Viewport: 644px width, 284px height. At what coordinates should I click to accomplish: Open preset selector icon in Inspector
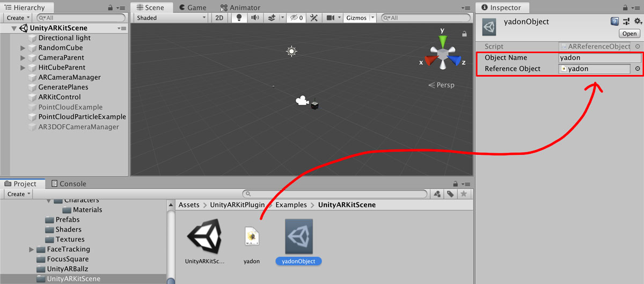[626, 21]
